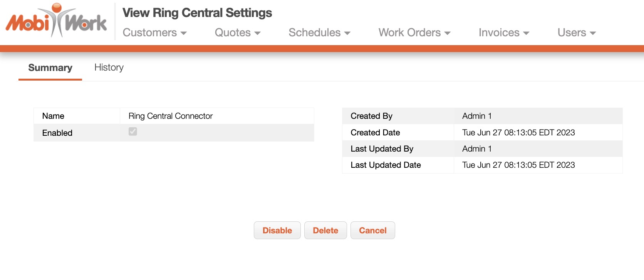Screen dimensions: 644x280
Task: Cancel viewing Ring Central settings
Action: pos(372,230)
